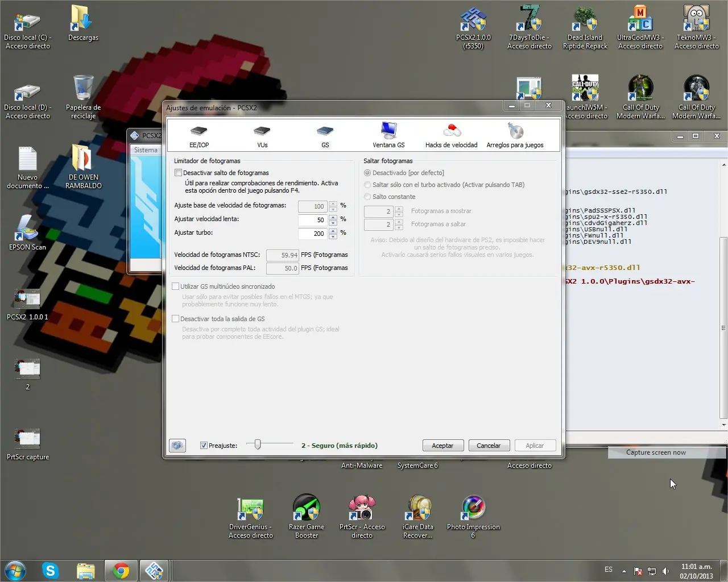The width and height of the screenshot is (728, 582).
Task: Click the Action Center flag tray icon
Action: point(638,571)
